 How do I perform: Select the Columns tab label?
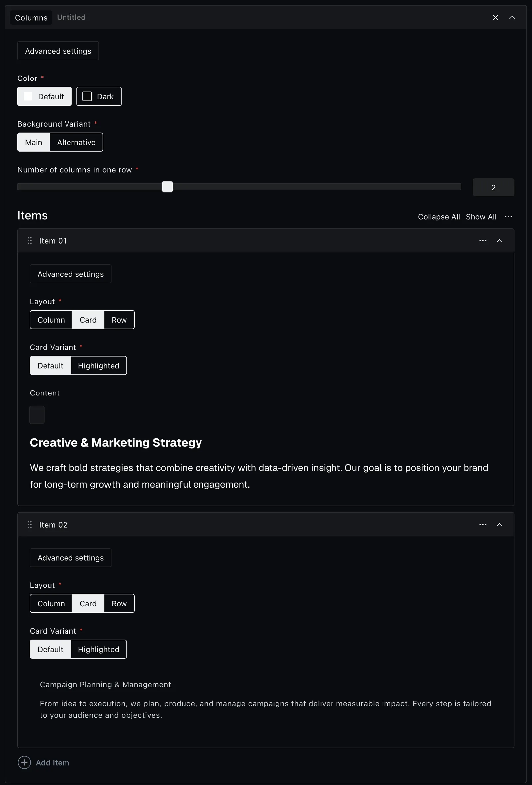point(31,18)
